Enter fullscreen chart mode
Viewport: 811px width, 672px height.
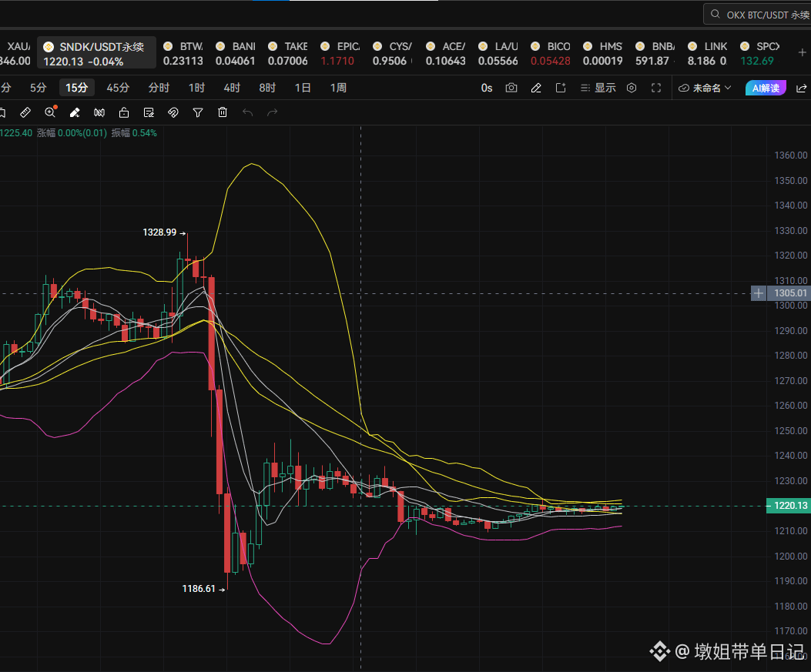656,88
